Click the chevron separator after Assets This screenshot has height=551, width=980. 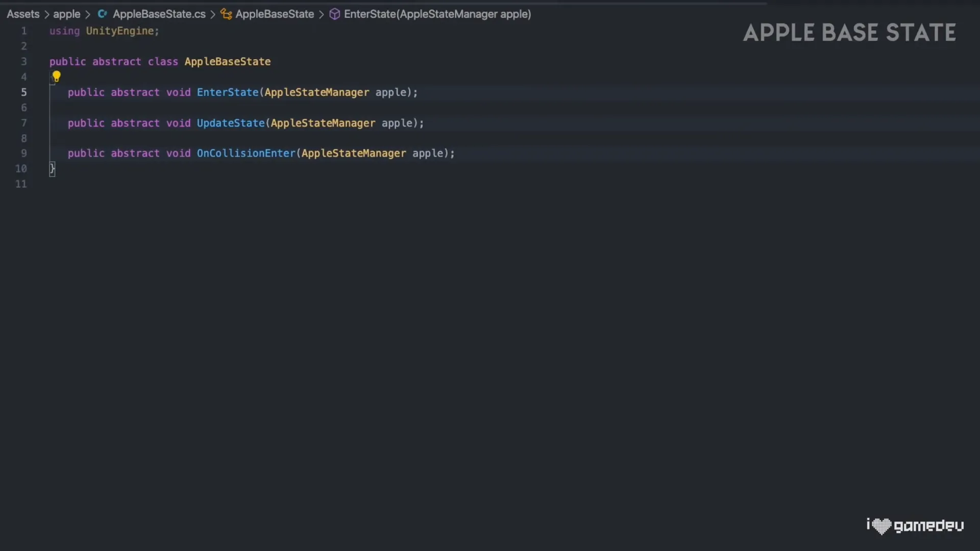[45, 14]
